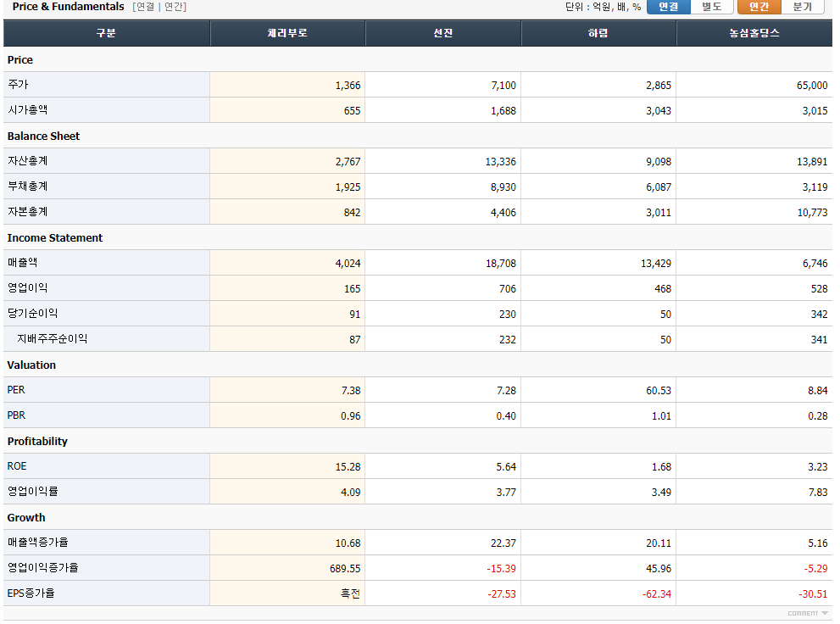Select the 연결 toggle button
This screenshot has width=840, height=624.
[669, 7]
